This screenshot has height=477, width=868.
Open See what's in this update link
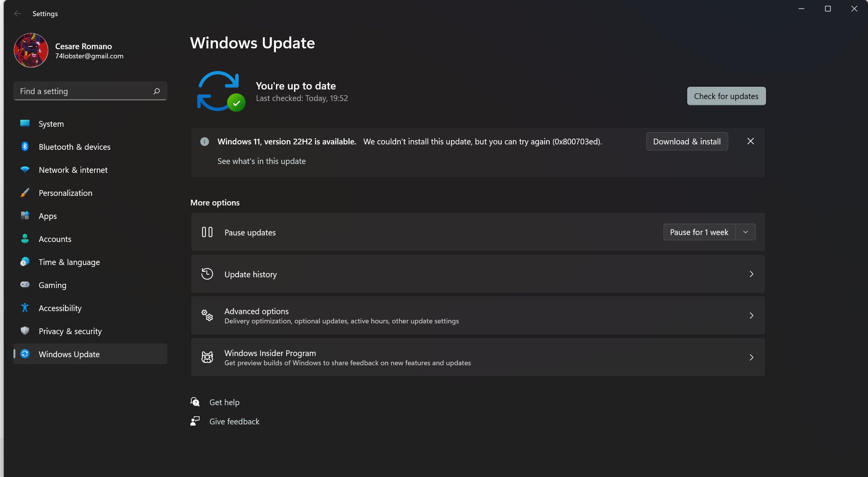[x=261, y=161]
